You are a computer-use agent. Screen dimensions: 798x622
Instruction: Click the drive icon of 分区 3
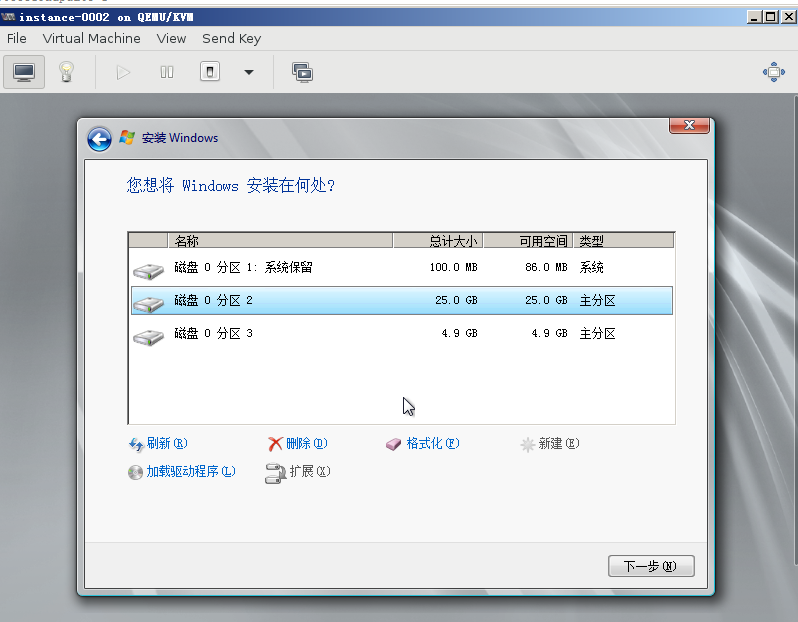coord(148,337)
